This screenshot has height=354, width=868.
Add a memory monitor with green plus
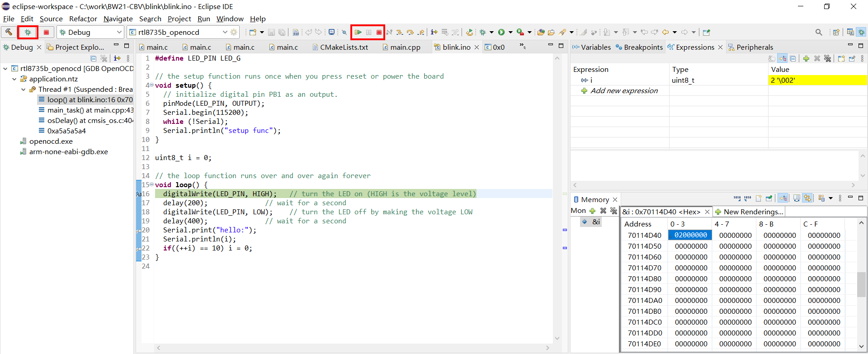point(592,211)
